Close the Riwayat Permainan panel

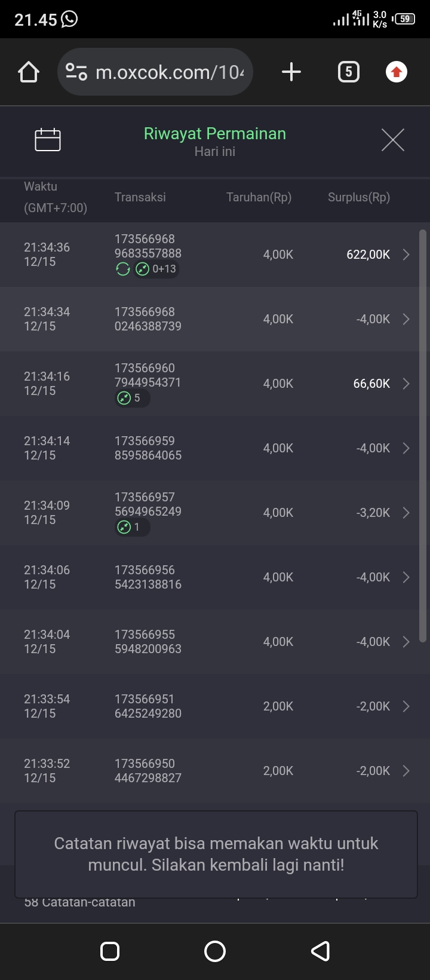(392, 140)
